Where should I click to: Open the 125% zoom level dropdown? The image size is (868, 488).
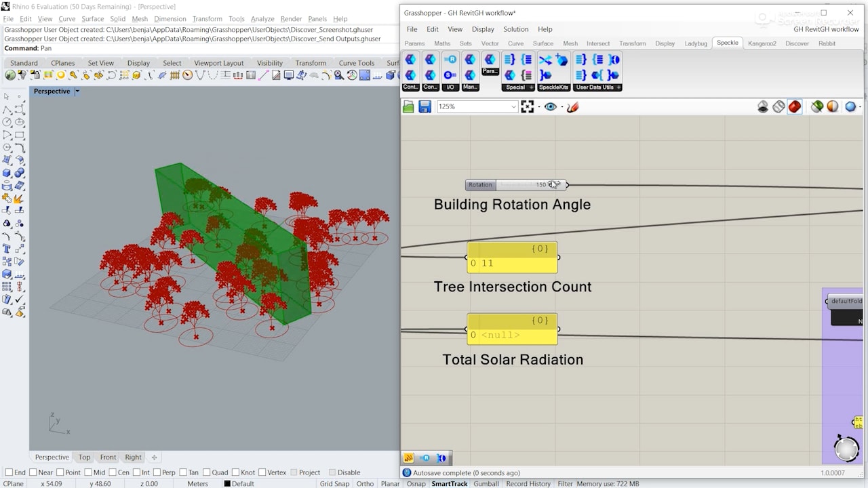pyautogui.click(x=513, y=107)
